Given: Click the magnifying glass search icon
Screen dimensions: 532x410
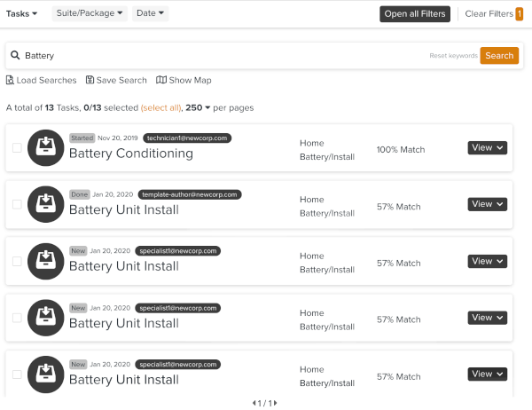Looking at the screenshot, I should (15, 56).
